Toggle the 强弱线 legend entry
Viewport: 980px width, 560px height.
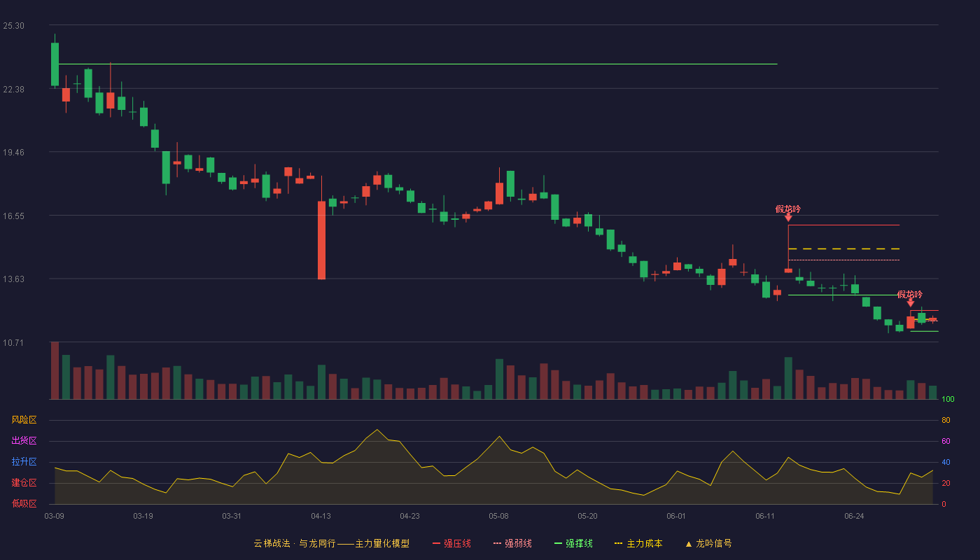coord(512,543)
